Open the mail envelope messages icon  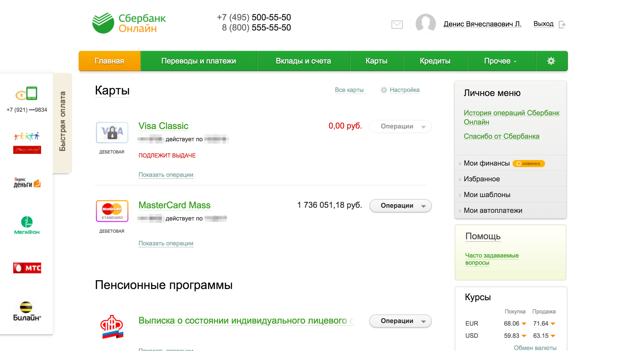tap(397, 24)
